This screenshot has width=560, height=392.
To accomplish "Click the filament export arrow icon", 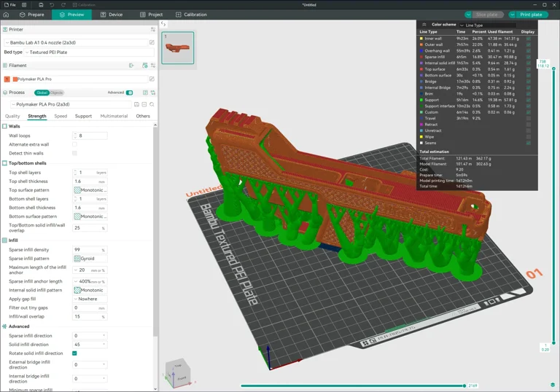I will pyautogui.click(x=131, y=66).
